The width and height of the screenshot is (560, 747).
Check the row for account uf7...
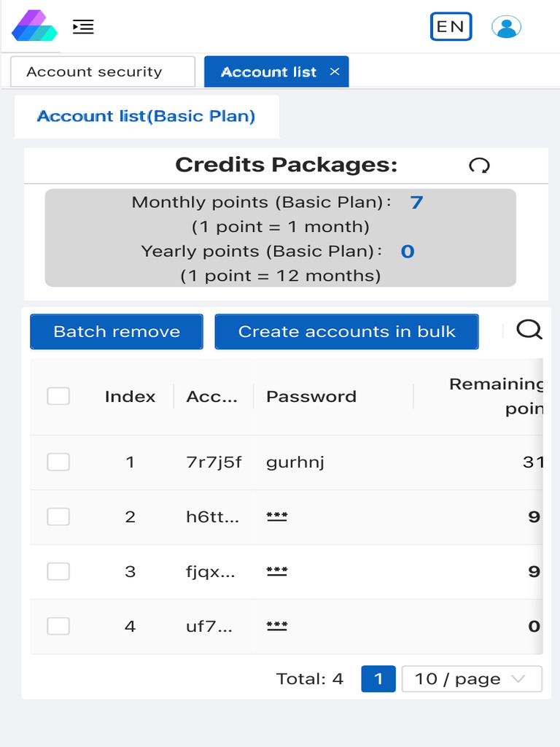(x=58, y=626)
